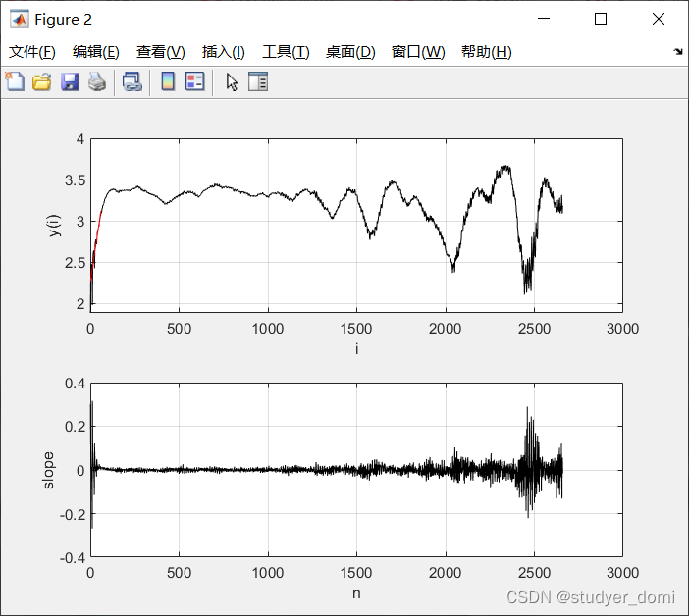Open the 帮助(H) menu

[487, 52]
